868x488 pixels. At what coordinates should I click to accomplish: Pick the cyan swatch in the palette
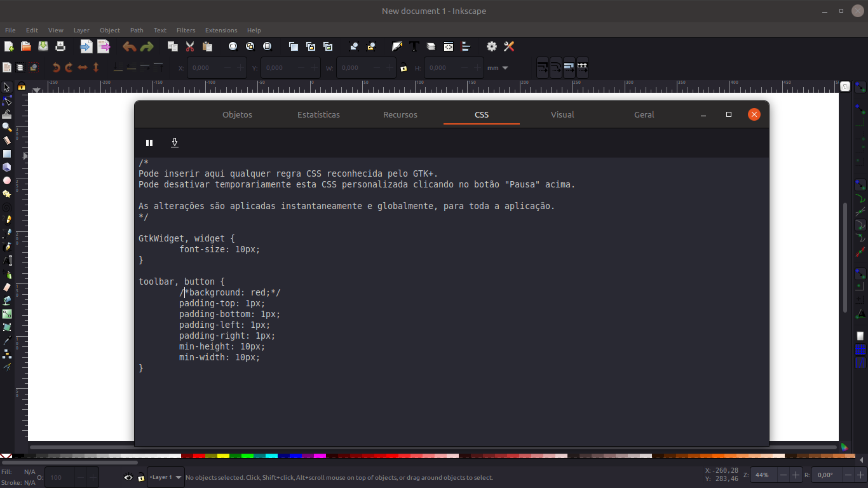click(271, 456)
